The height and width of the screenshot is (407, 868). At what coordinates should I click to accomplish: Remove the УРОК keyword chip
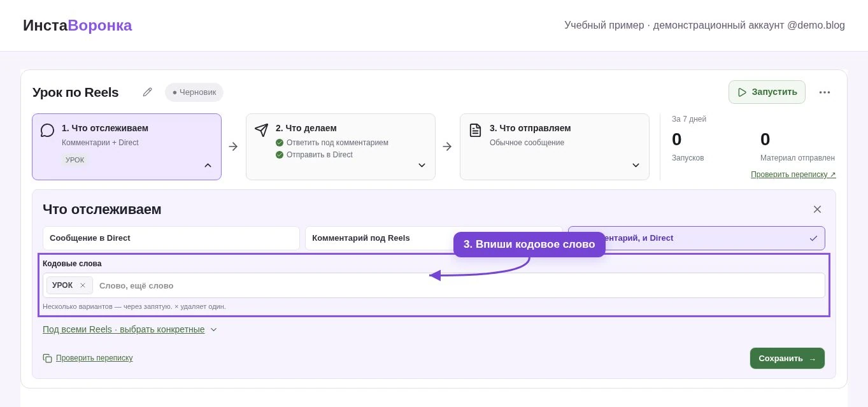pyautogui.click(x=83, y=285)
